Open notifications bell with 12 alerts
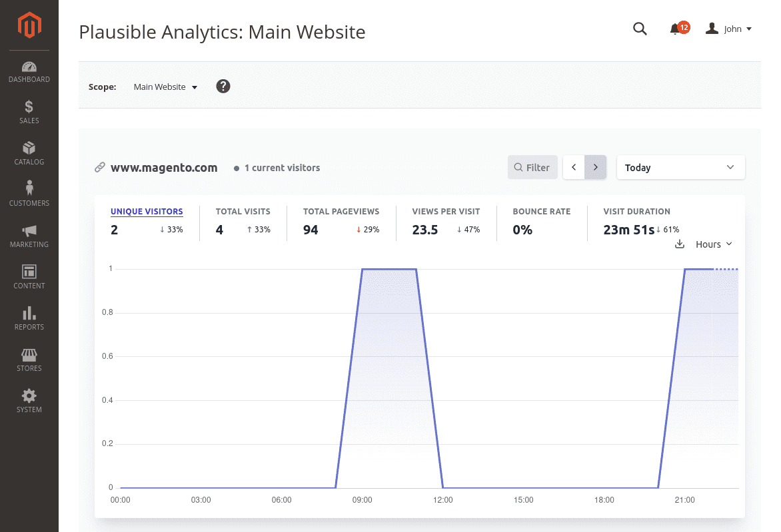781x532 pixels. [679, 29]
